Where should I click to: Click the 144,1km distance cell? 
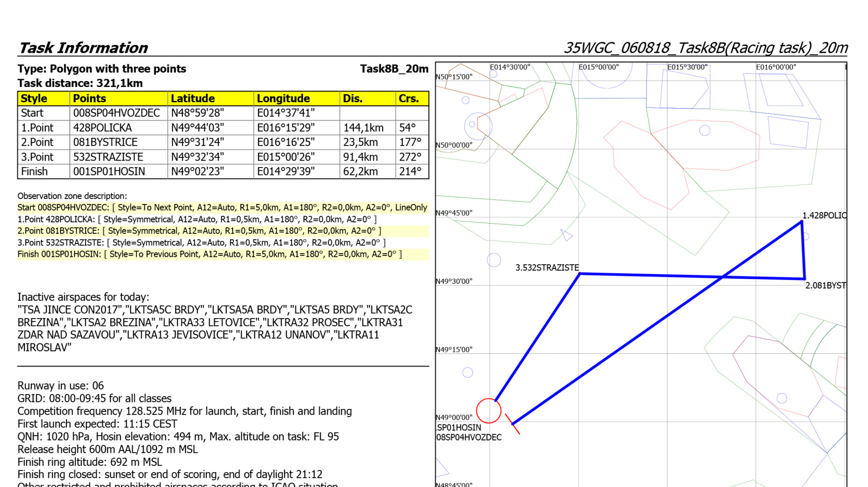click(x=363, y=128)
